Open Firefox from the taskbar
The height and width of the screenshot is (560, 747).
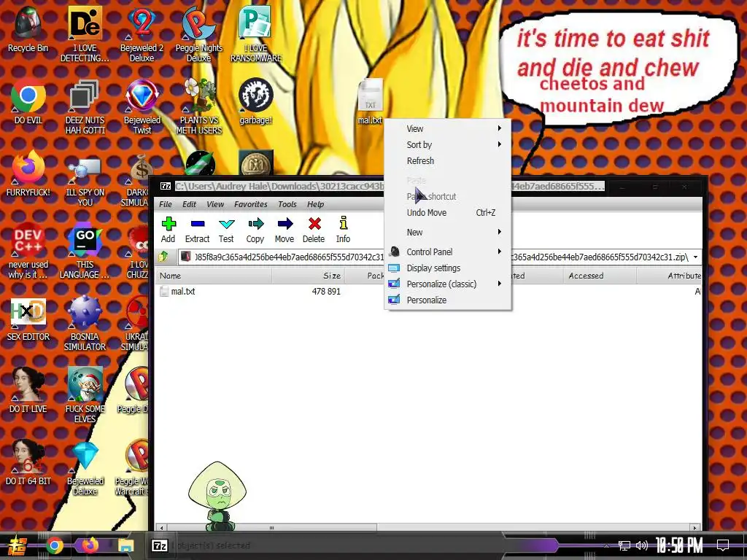[x=90, y=545]
